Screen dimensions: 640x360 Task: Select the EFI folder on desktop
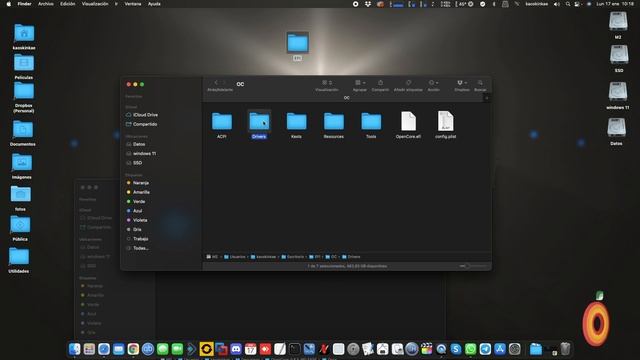(298, 43)
